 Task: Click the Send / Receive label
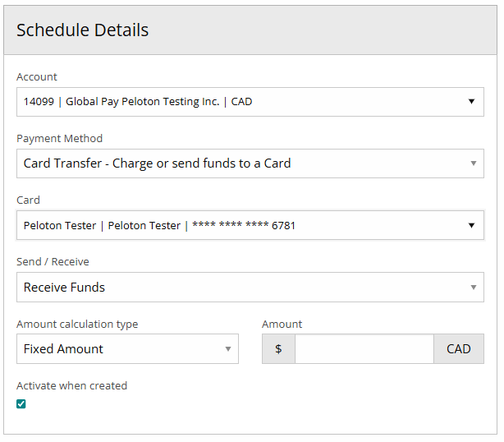[x=53, y=261]
